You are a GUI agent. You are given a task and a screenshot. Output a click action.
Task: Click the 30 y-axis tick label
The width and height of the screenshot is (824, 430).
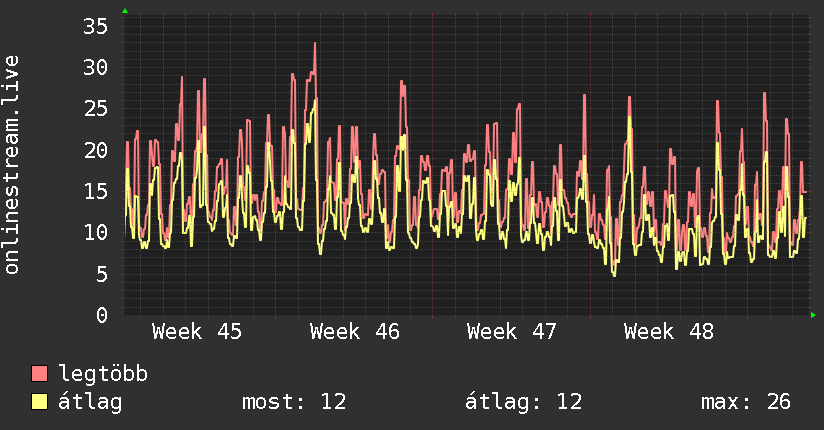tap(96, 67)
